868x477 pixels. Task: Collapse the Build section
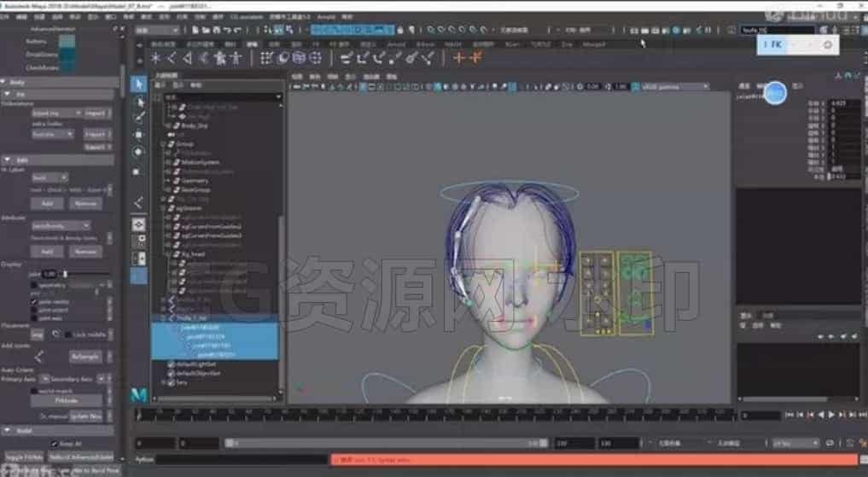[x=7, y=431]
